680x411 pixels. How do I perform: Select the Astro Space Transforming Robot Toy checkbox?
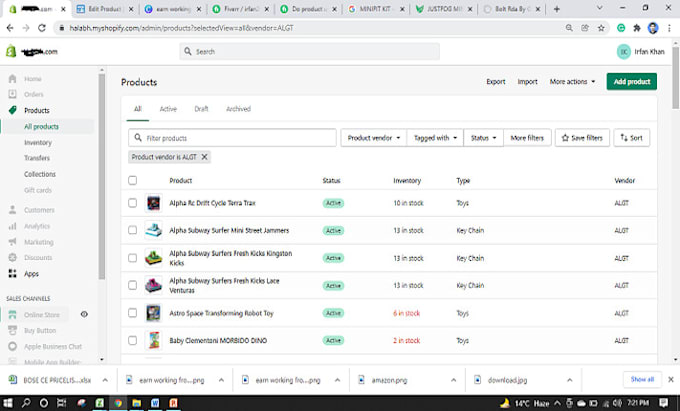[x=133, y=313]
